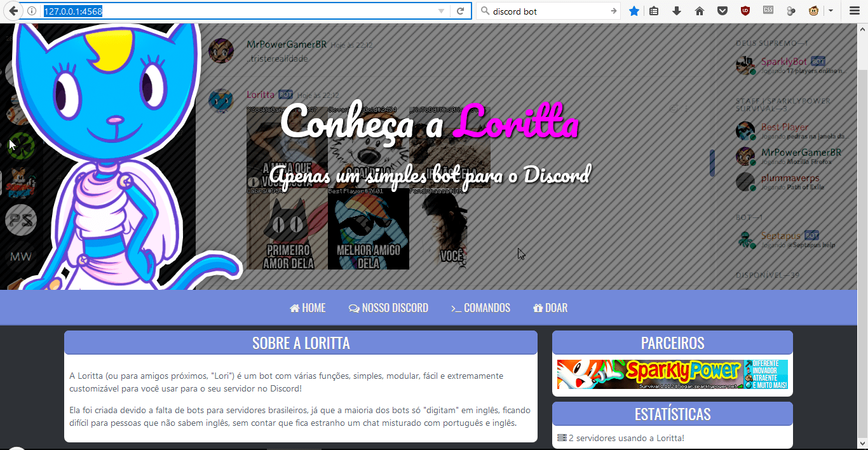Image resolution: width=868 pixels, height=450 pixels.
Task: Open the COMANDOS navigation item
Action: click(x=480, y=308)
